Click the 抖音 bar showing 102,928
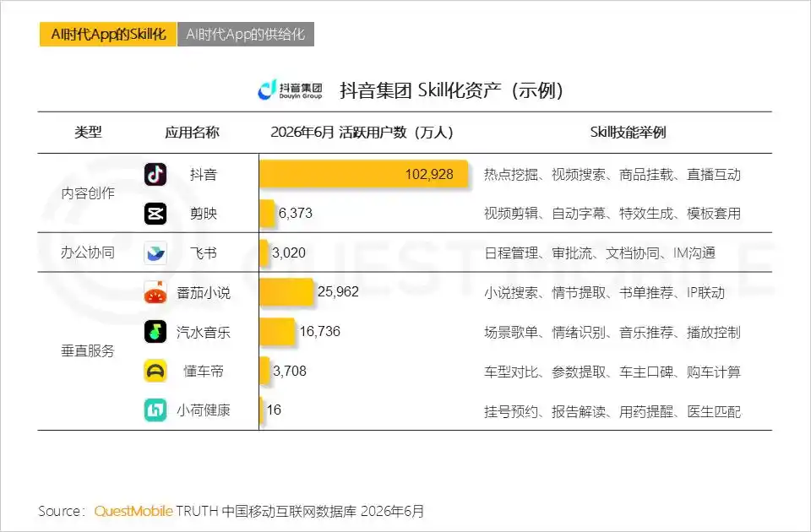 coord(363,174)
